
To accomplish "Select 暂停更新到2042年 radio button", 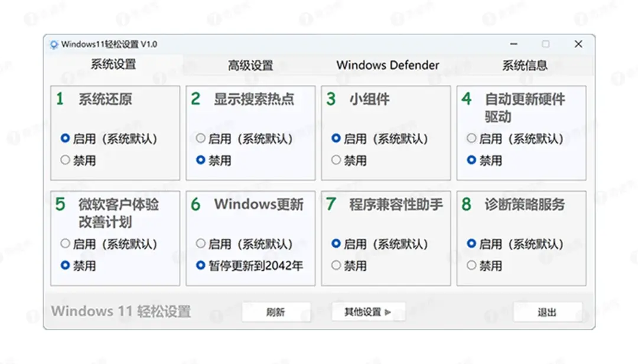I will point(201,265).
